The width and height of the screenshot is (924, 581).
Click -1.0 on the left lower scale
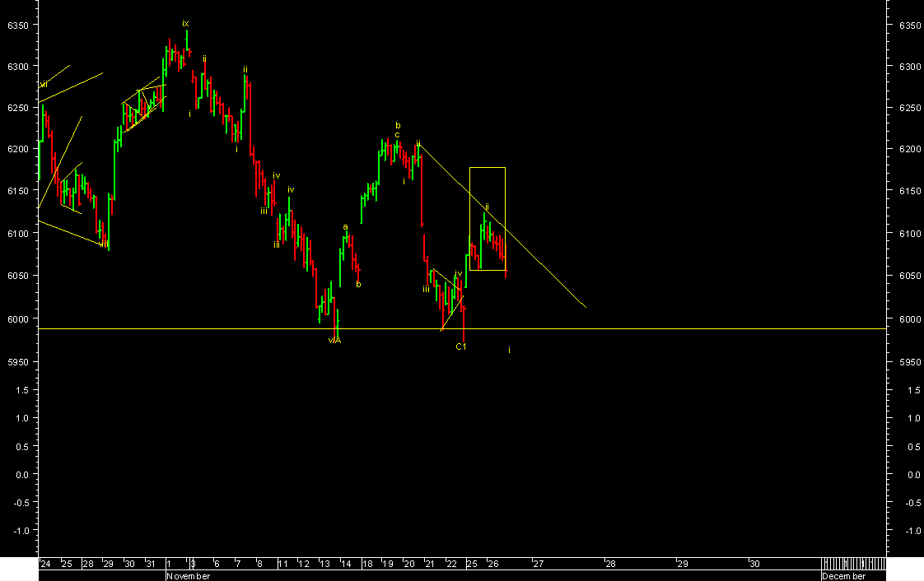[x=20, y=531]
